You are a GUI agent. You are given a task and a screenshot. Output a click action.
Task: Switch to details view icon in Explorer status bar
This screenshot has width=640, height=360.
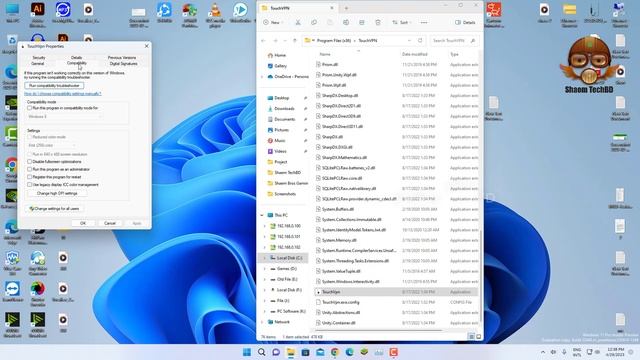point(471,337)
